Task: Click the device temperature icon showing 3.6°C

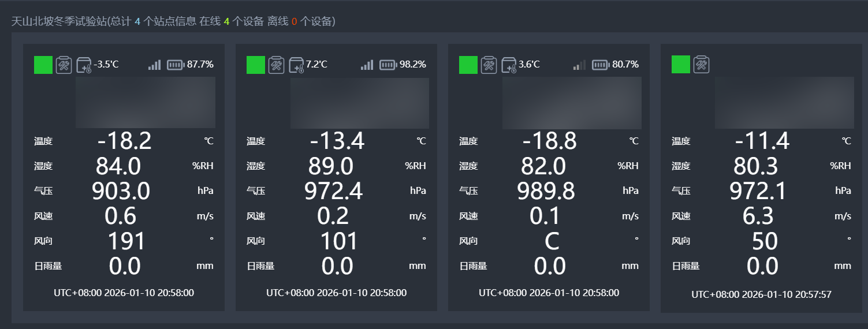Action: tap(509, 65)
